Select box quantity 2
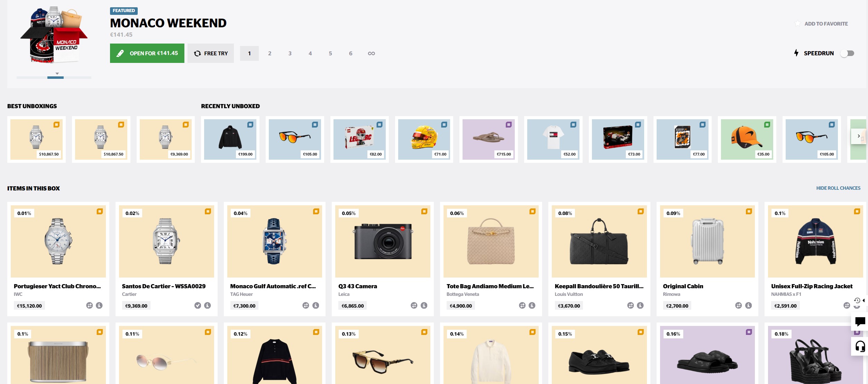The height and width of the screenshot is (384, 868). 269,53
